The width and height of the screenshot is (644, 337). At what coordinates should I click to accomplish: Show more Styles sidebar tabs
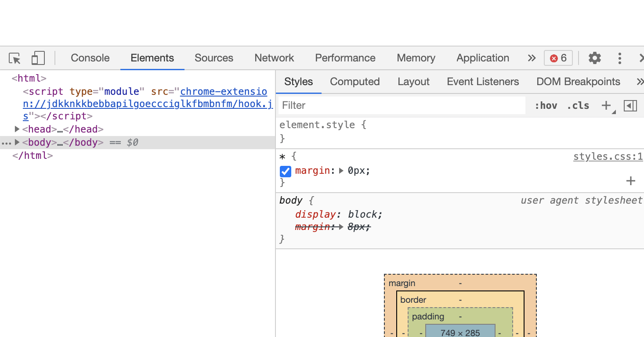click(x=640, y=82)
